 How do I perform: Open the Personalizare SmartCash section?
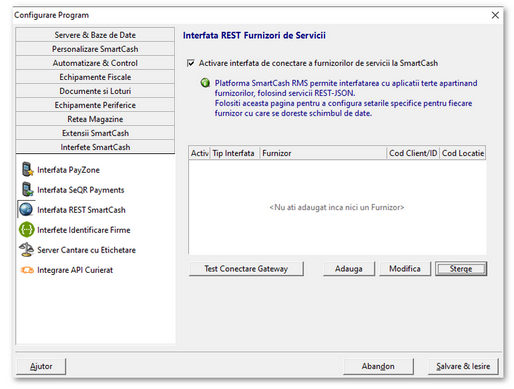[x=95, y=49]
